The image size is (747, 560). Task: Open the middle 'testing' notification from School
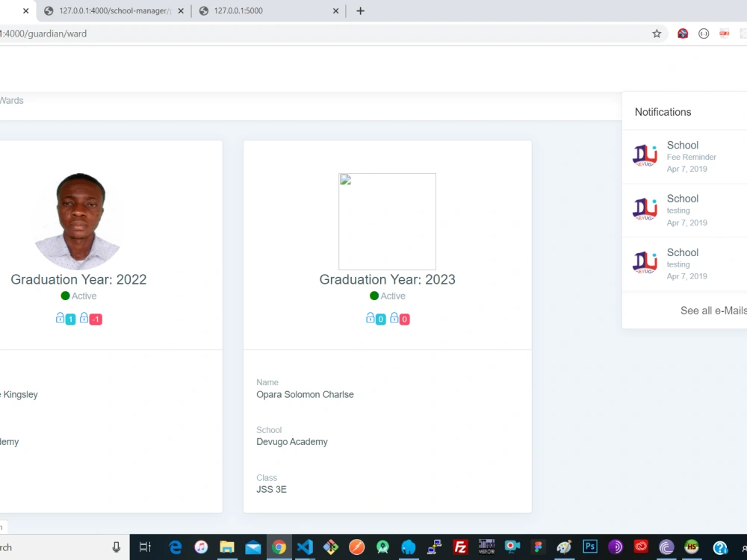(684, 211)
